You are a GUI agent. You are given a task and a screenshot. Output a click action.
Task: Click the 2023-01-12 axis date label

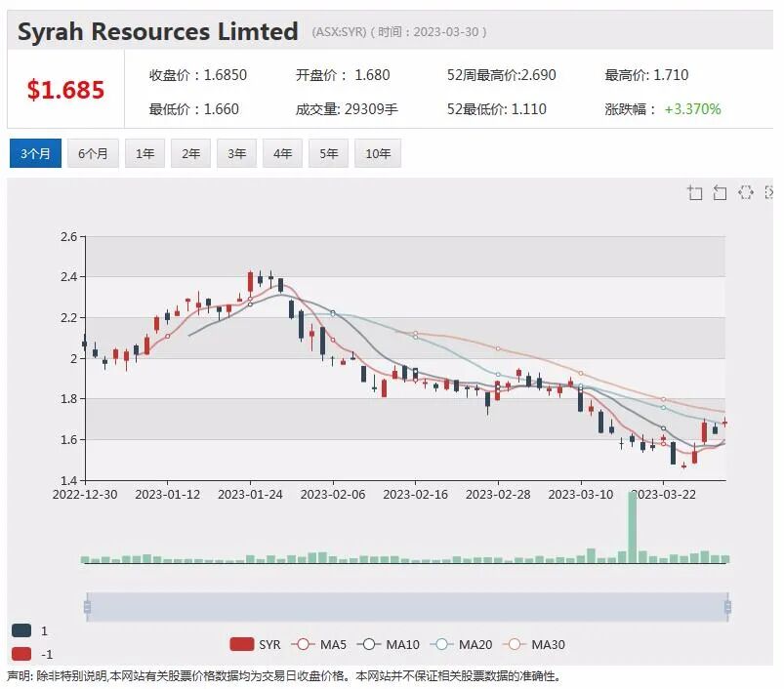pyautogui.click(x=168, y=494)
